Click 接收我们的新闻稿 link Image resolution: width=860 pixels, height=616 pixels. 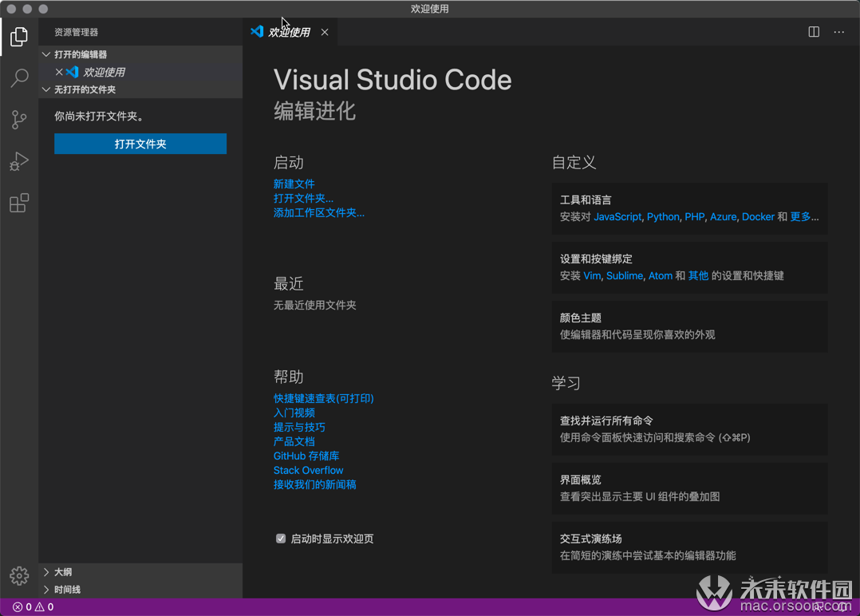pyautogui.click(x=315, y=484)
